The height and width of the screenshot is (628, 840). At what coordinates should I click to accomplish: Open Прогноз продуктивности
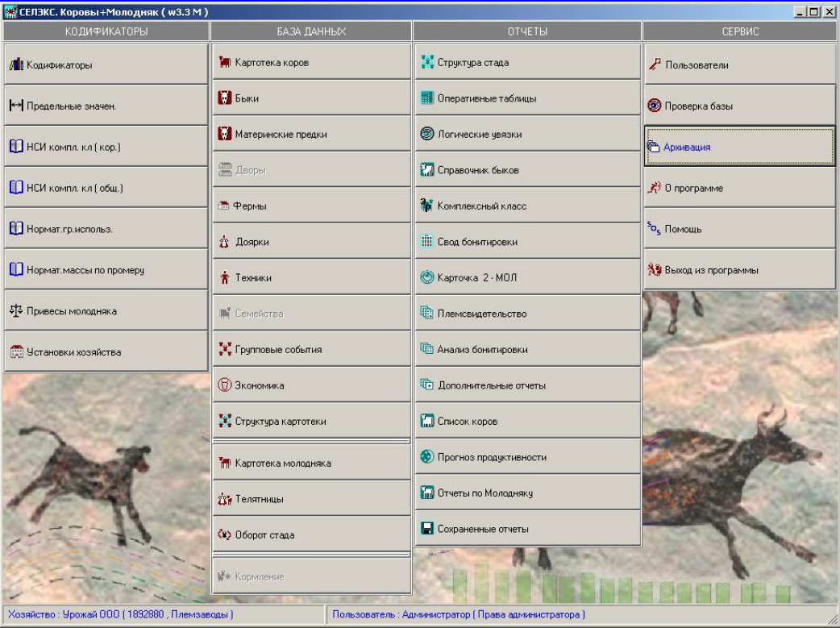click(528, 457)
